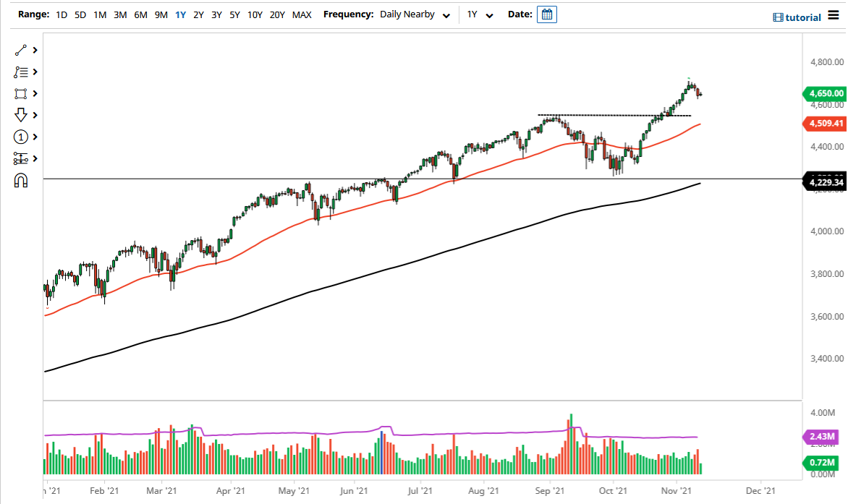Image resolution: width=848 pixels, height=504 pixels.
Task: Open the annotations drawing tool
Action: pos(21,72)
